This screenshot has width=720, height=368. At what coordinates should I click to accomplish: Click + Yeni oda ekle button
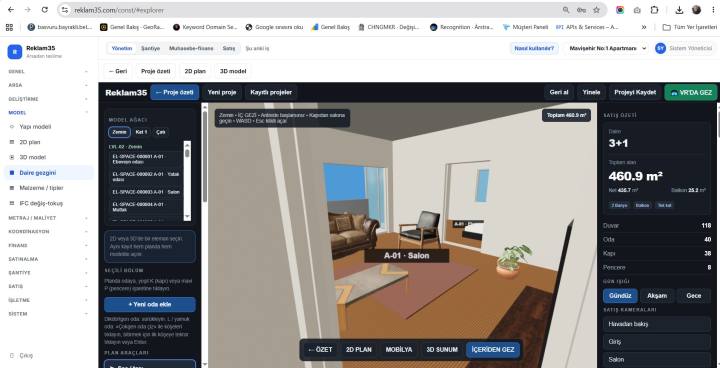(150, 305)
